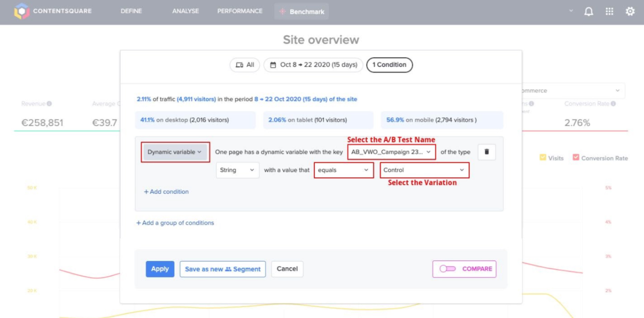
Task: Delete condition with trash icon
Action: 487,152
